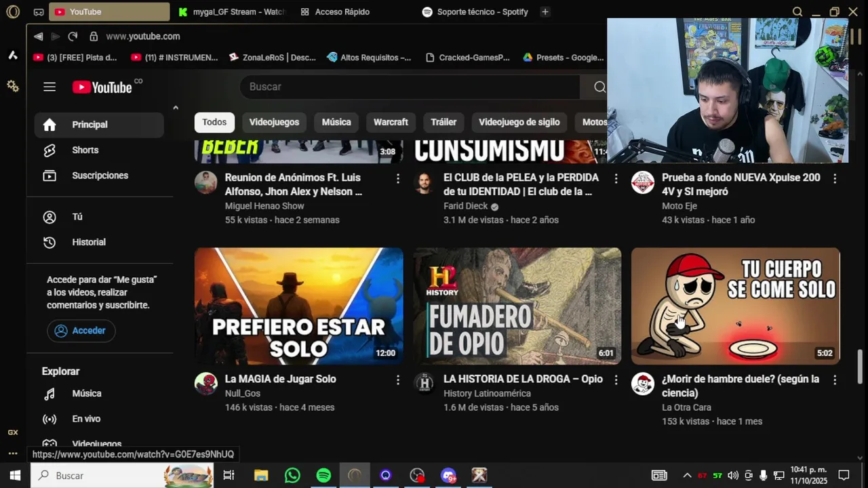Open options for El CLUB de la PELEA video
This screenshot has height=488, width=868.
(x=616, y=178)
